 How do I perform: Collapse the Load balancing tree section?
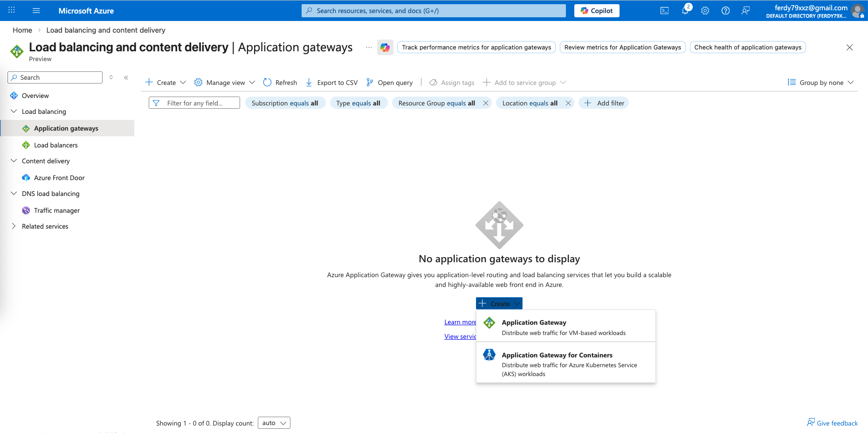click(x=14, y=112)
